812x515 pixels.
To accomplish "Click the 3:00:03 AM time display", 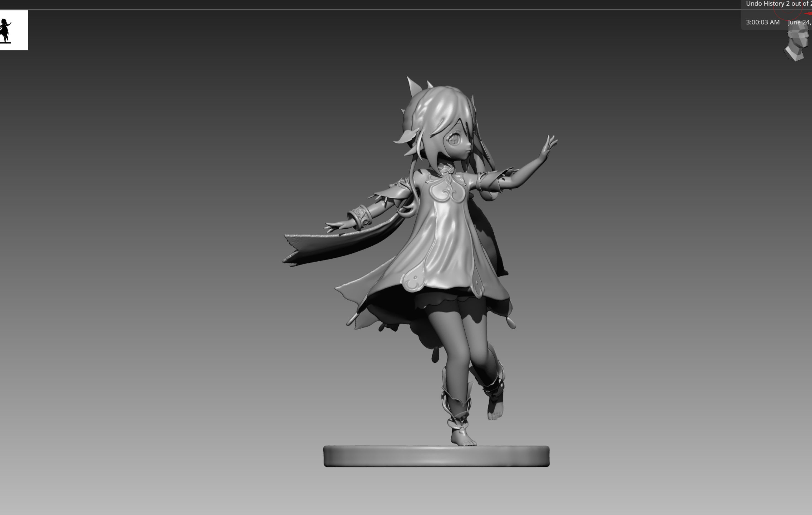I will pyautogui.click(x=763, y=22).
